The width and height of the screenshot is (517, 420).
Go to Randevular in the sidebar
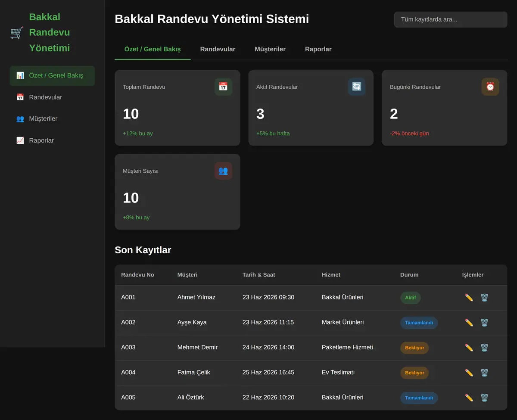point(52,97)
